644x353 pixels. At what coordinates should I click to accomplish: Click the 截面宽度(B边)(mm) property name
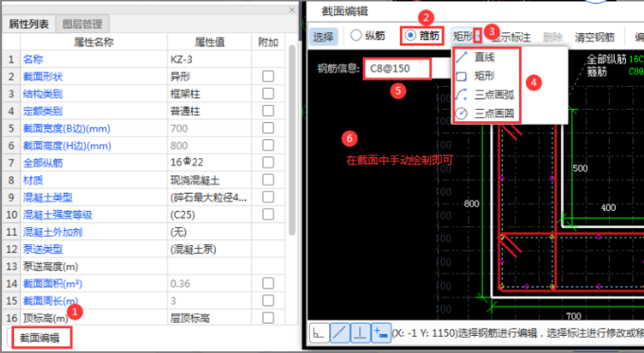66,129
